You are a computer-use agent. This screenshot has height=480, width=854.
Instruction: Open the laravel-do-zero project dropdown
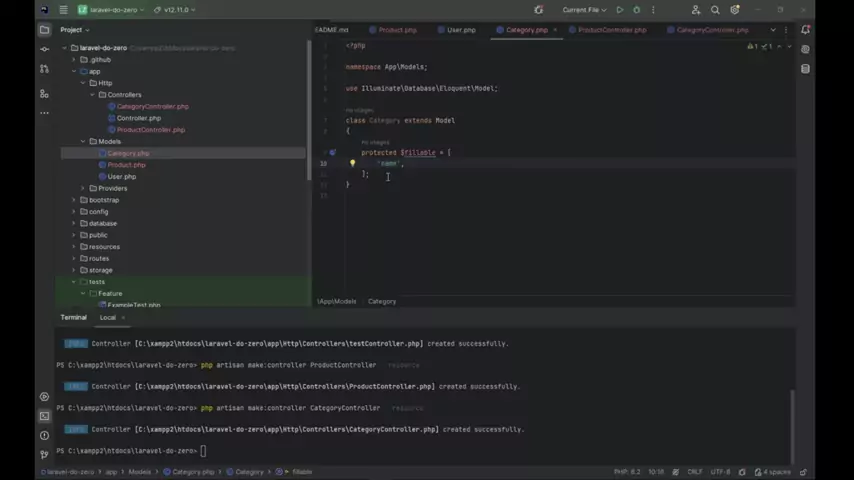click(118, 10)
